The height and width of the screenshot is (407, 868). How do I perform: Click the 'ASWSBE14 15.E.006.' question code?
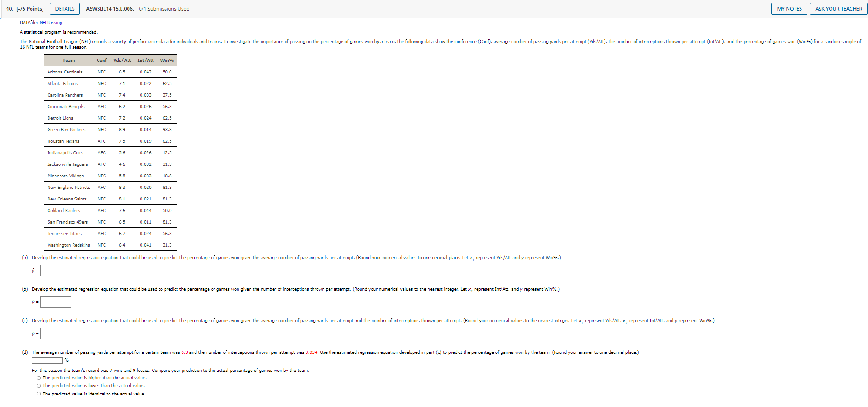click(110, 9)
